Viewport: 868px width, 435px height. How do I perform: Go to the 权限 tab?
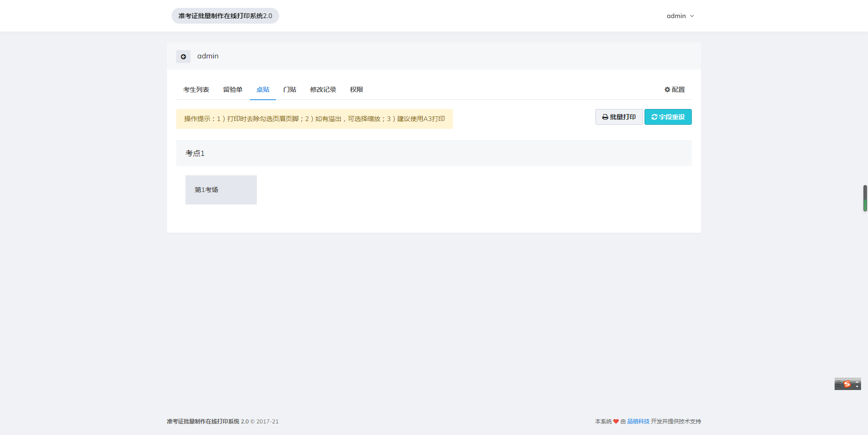point(357,90)
